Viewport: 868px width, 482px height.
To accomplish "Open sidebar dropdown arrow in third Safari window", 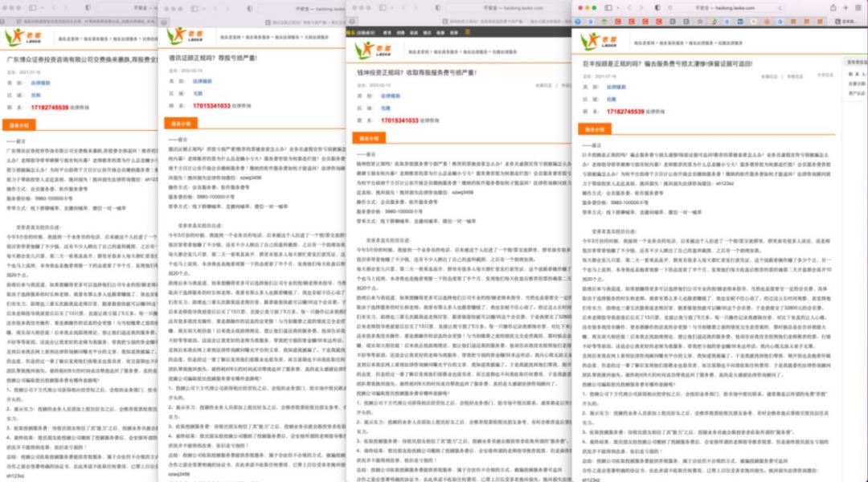I will [x=392, y=8].
